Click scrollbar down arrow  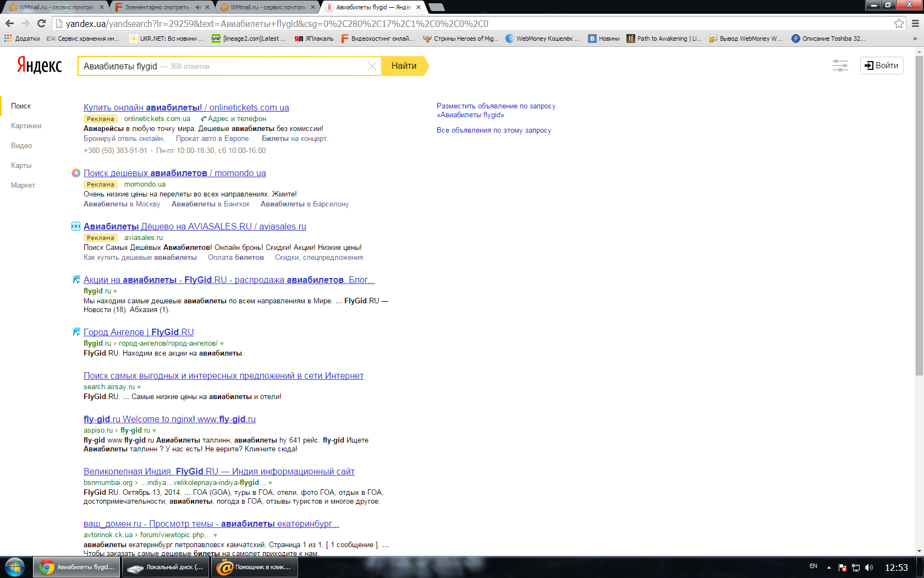click(919, 551)
